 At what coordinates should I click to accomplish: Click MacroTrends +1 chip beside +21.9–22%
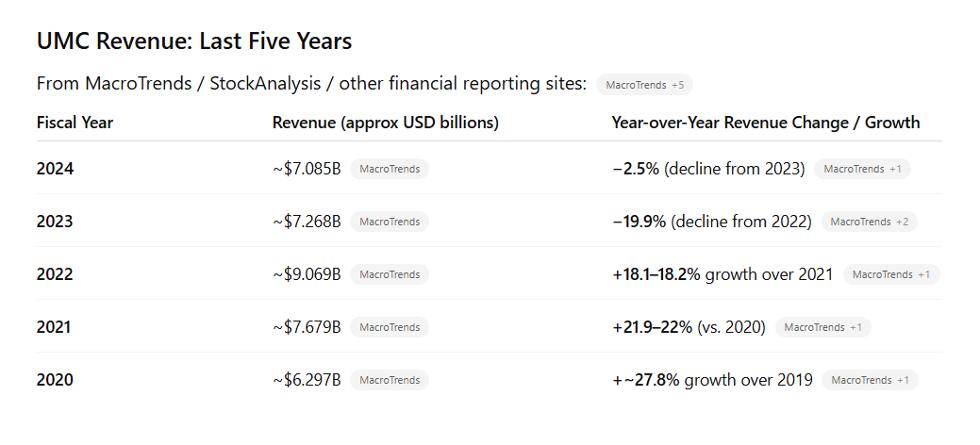(822, 327)
